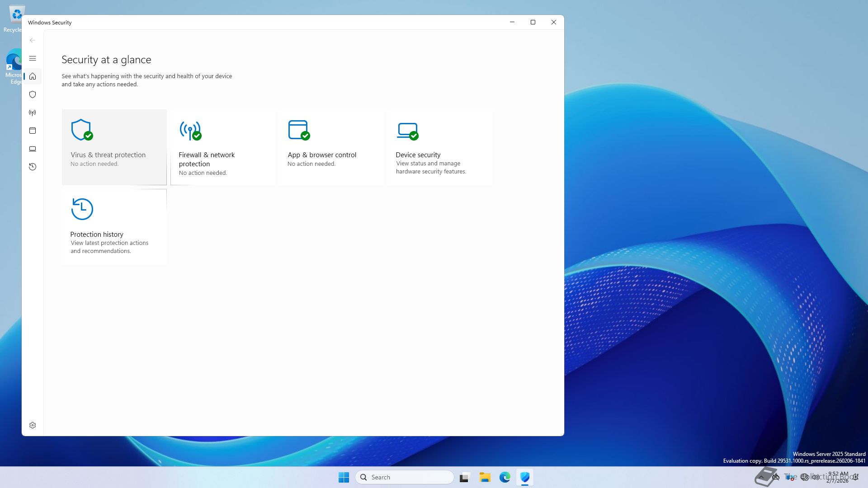Open Settings gear in sidebar

pos(33,425)
